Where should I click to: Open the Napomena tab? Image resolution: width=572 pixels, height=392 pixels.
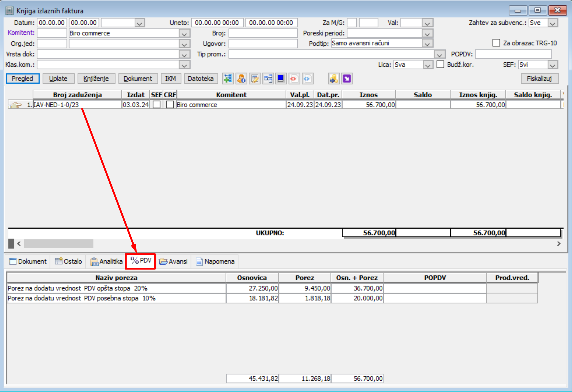coord(215,261)
